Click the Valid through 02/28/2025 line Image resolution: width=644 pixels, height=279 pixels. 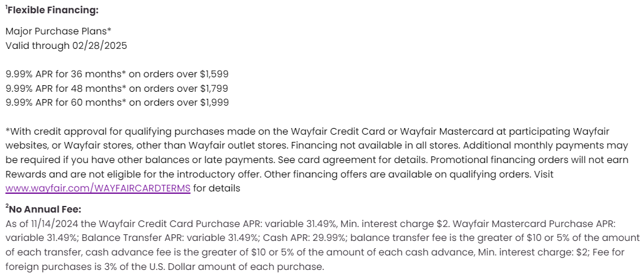(66, 45)
